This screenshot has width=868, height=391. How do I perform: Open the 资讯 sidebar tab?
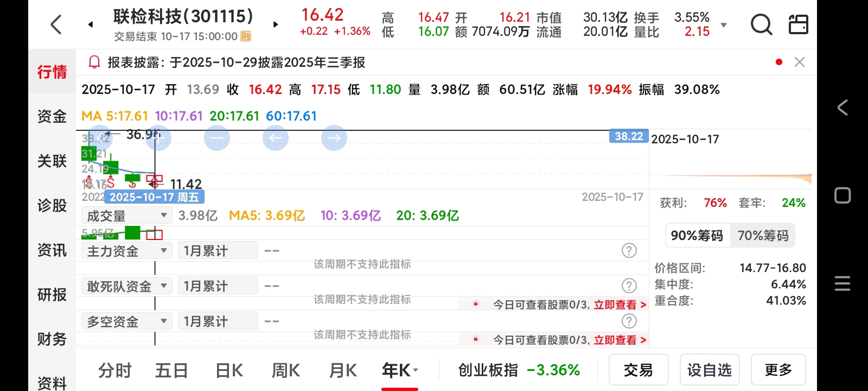coord(52,250)
